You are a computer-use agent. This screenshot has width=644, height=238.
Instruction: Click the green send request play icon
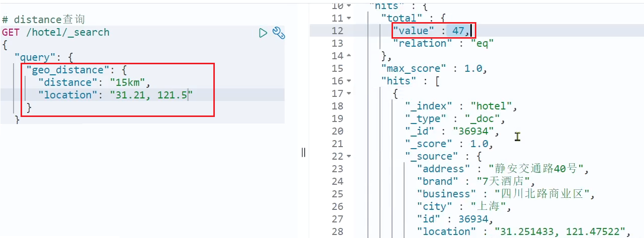tap(263, 33)
